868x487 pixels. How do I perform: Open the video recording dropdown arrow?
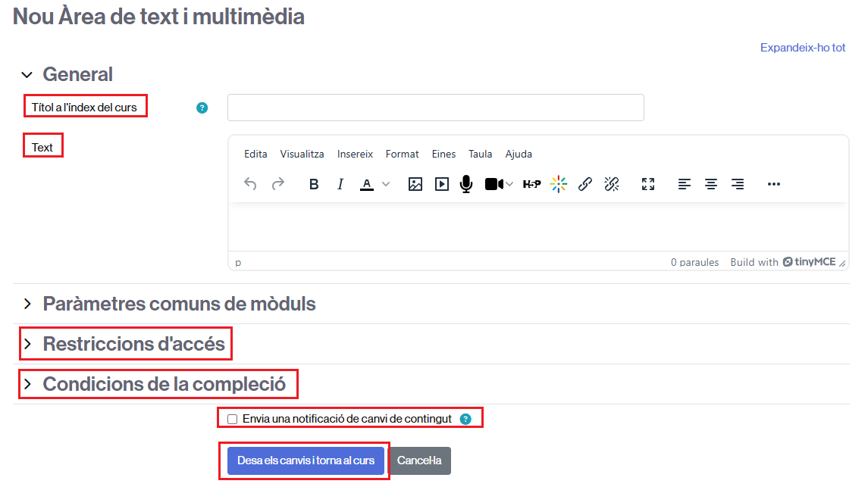tap(509, 184)
